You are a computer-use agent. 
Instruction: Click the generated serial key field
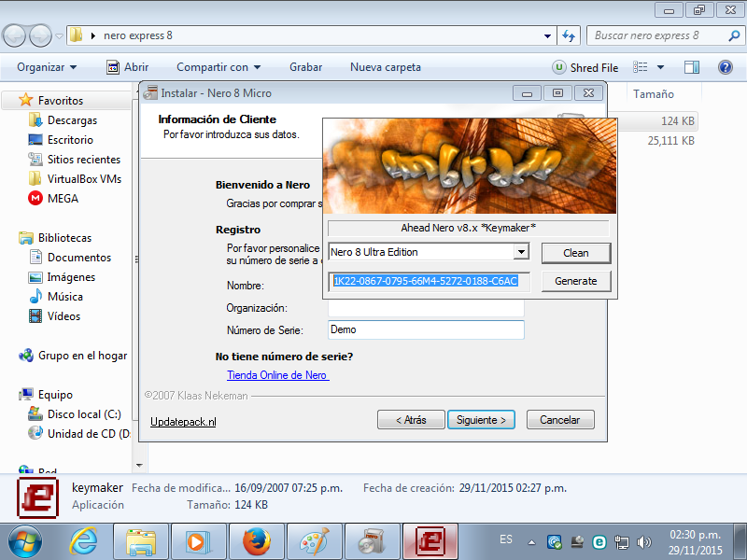point(429,281)
